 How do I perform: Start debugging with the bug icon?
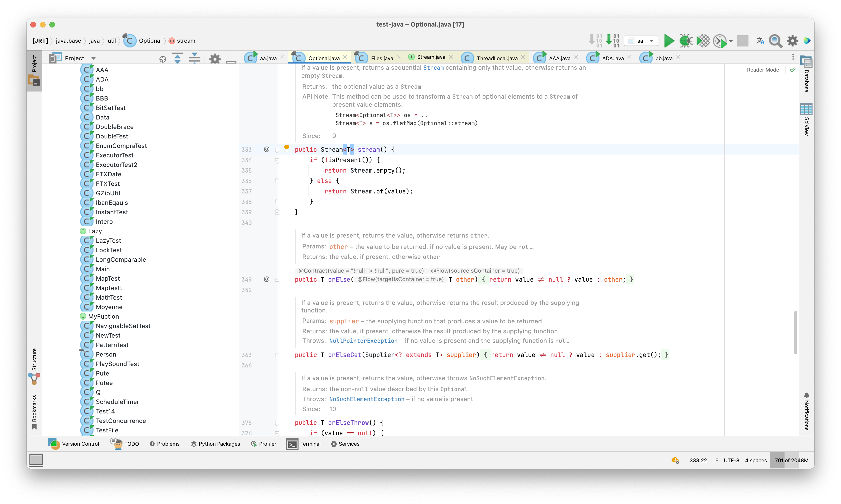686,41
